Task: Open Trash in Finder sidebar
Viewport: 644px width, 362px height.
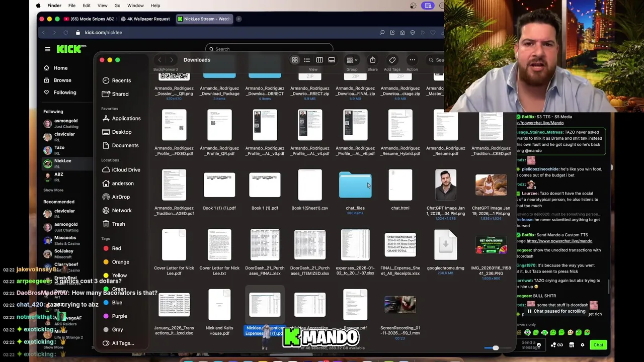Action: [113, 224]
